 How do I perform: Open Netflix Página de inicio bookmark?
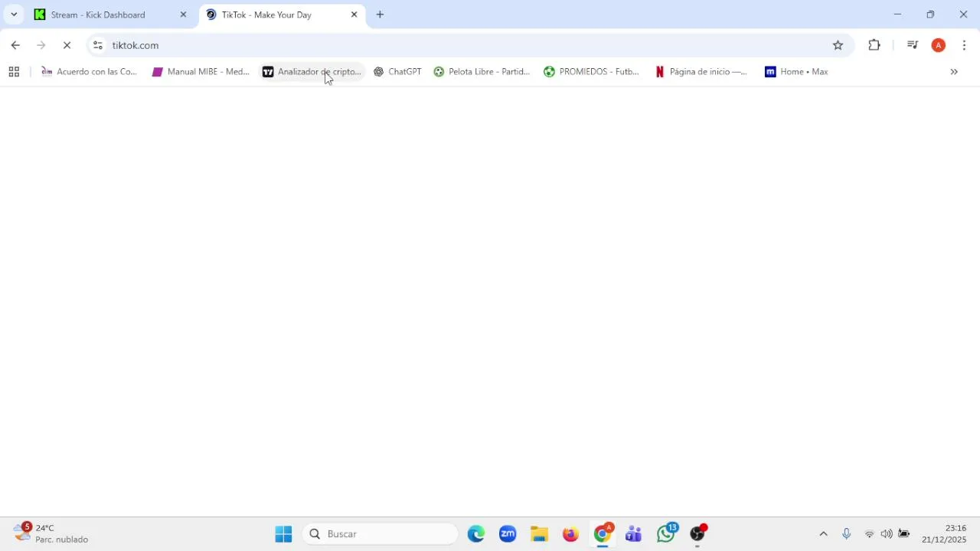701,72
